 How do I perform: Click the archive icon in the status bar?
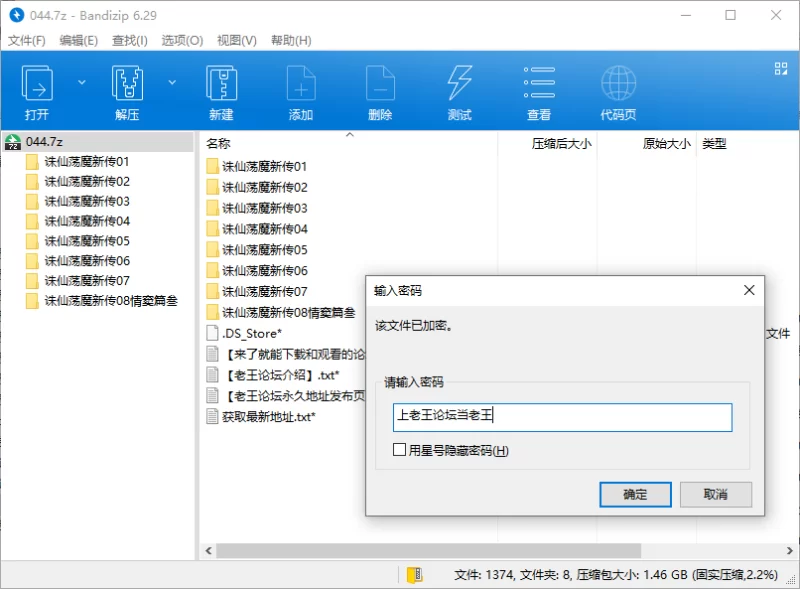click(x=415, y=575)
